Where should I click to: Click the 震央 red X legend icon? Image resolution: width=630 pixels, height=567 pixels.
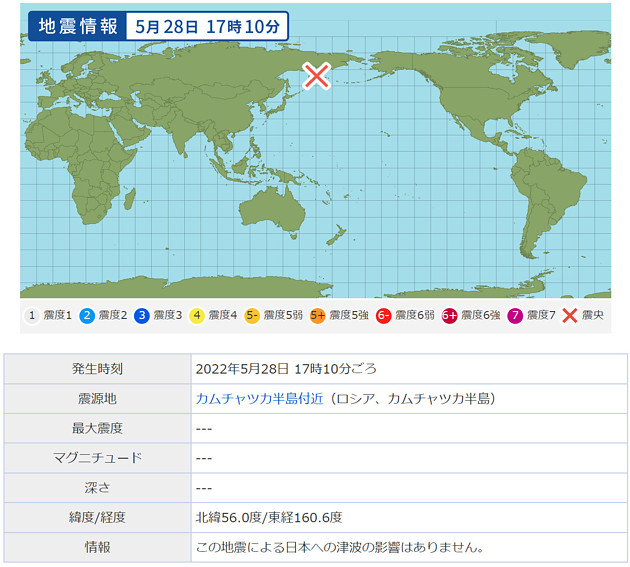tap(570, 316)
